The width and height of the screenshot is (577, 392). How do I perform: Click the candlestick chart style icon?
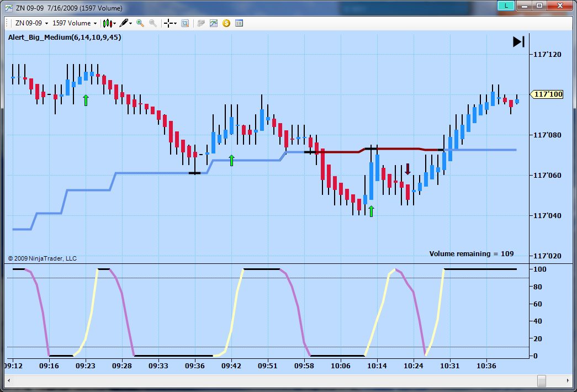click(108, 23)
